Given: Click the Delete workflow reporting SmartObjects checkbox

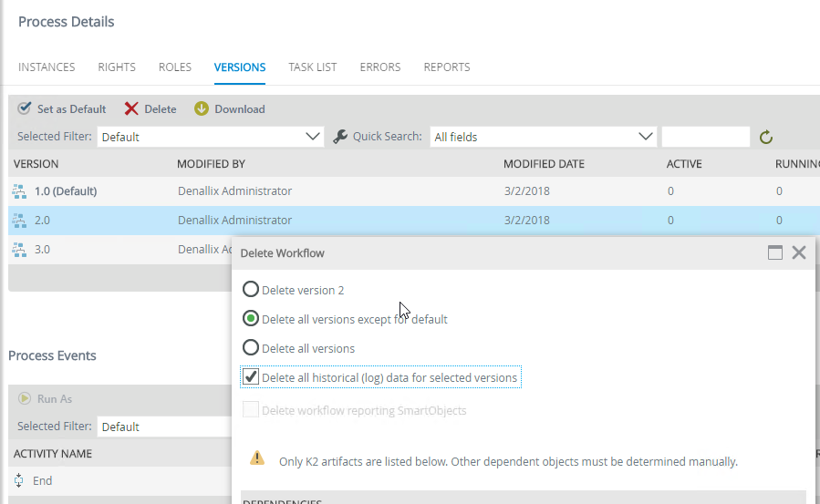Looking at the screenshot, I should tap(251, 409).
